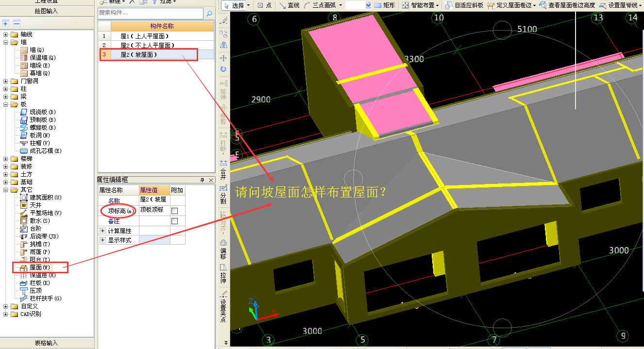Select row 屋2(不上人平屋面)

click(156, 46)
